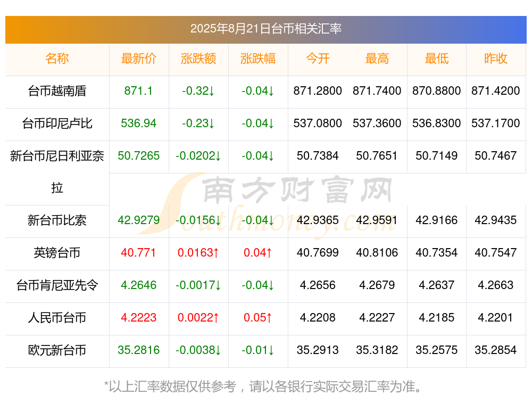Click the opening value 871.2800
This screenshot has height=403, width=532.
coord(318,91)
